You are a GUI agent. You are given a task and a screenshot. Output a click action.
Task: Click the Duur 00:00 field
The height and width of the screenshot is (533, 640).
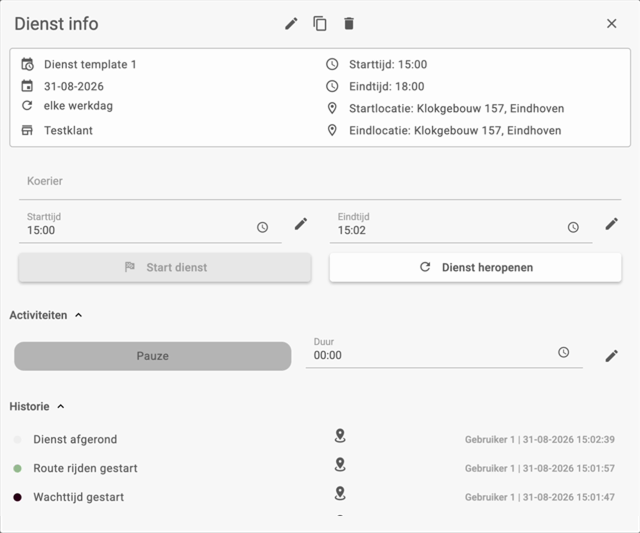444,351
